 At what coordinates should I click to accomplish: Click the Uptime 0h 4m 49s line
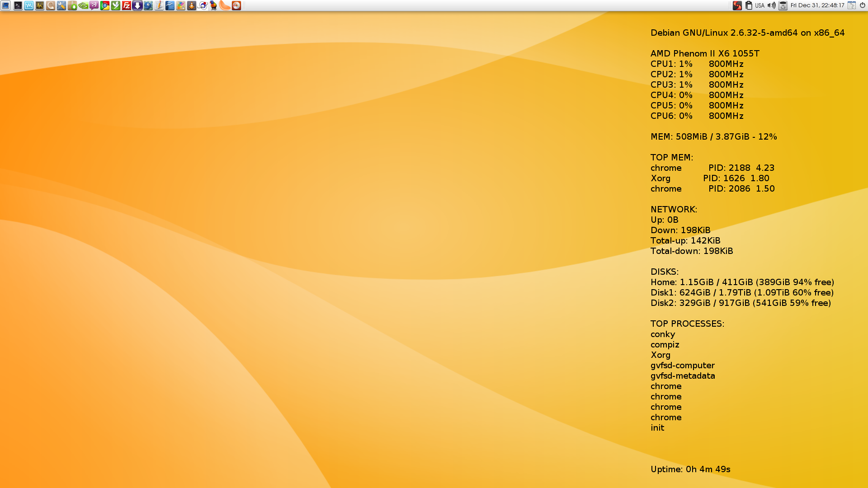pyautogui.click(x=690, y=469)
